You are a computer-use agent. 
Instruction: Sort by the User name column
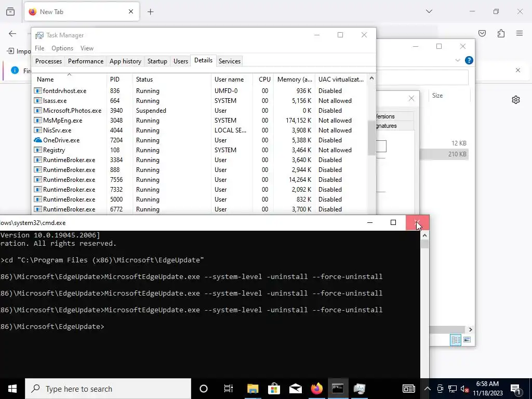pyautogui.click(x=232, y=79)
